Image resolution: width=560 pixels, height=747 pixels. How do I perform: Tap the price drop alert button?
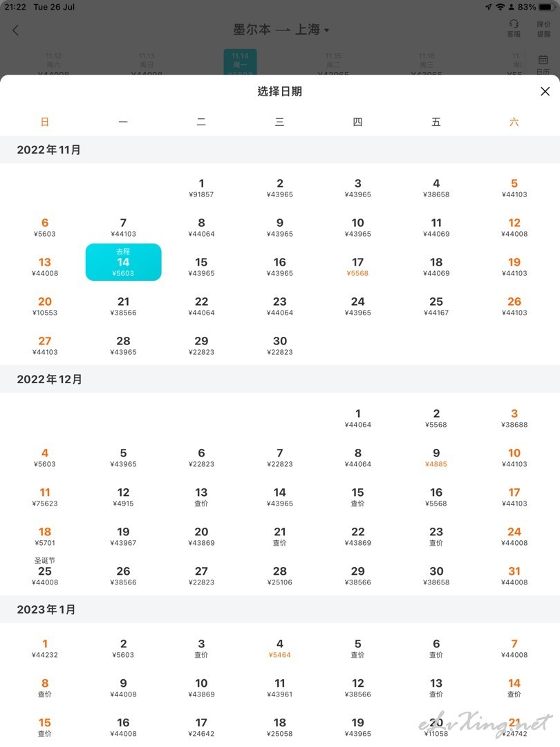click(543, 28)
